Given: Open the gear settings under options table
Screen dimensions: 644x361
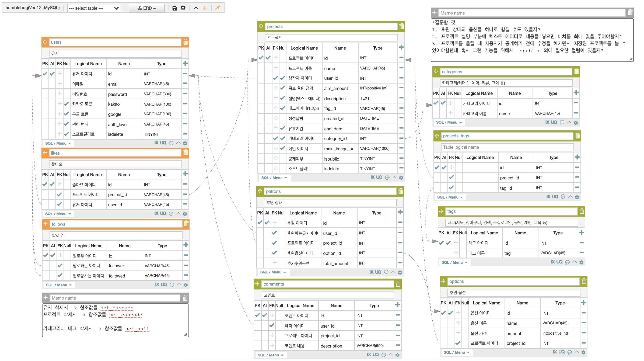Looking at the screenshot, I should (583, 352).
